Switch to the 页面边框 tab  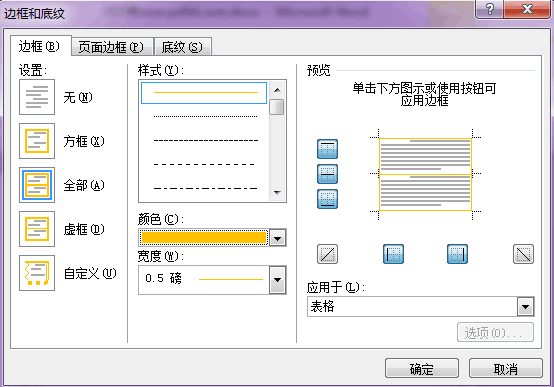(x=111, y=47)
